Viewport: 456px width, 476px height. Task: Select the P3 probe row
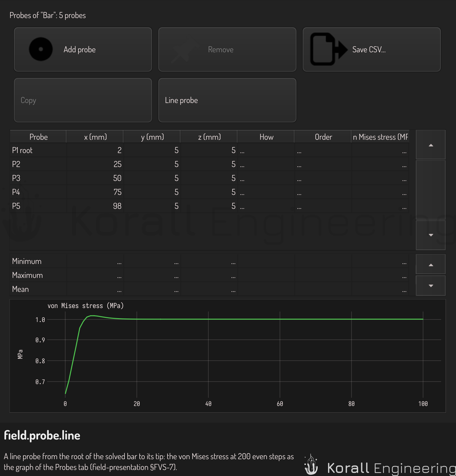tap(209, 178)
